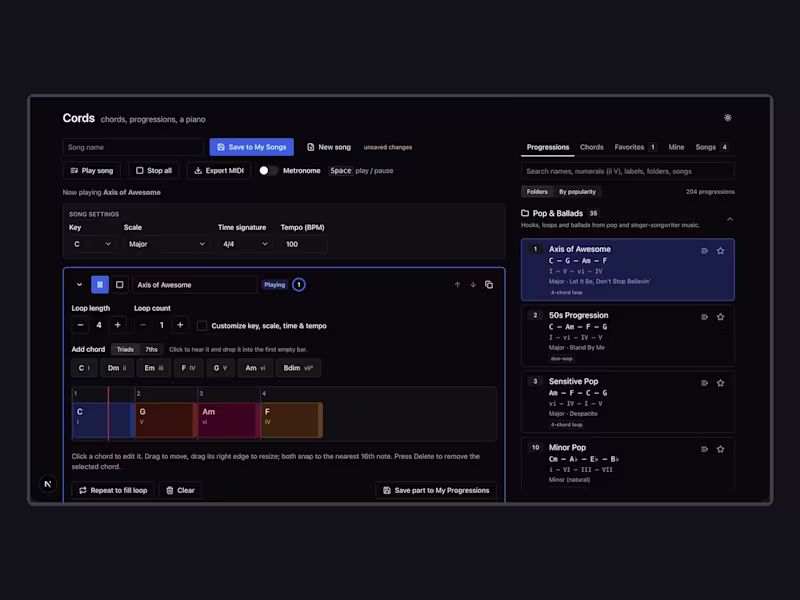This screenshot has height=600, width=800.
Task: Select Triads chord type
Action: pos(125,349)
